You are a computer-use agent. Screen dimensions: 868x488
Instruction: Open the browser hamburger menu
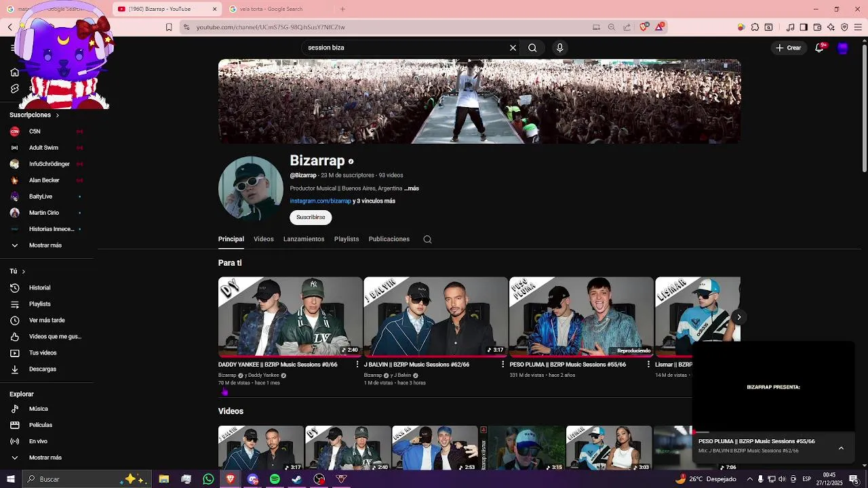click(859, 27)
